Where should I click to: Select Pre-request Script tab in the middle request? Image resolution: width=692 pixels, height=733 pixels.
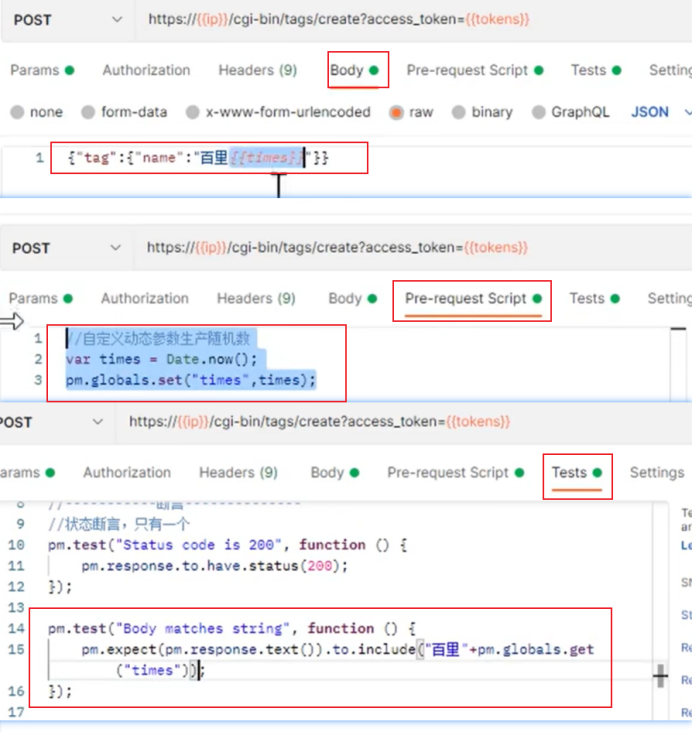473,298
